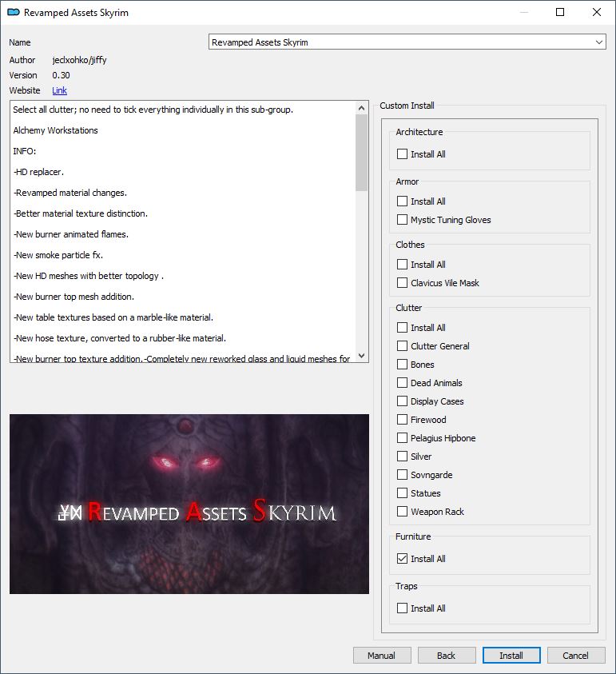Tick Install All under Clothes
This screenshot has width=616, height=674.
pyautogui.click(x=402, y=265)
